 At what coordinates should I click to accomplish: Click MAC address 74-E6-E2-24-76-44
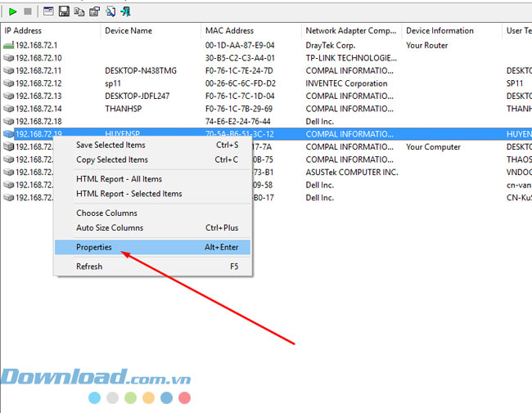pos(238,121)
